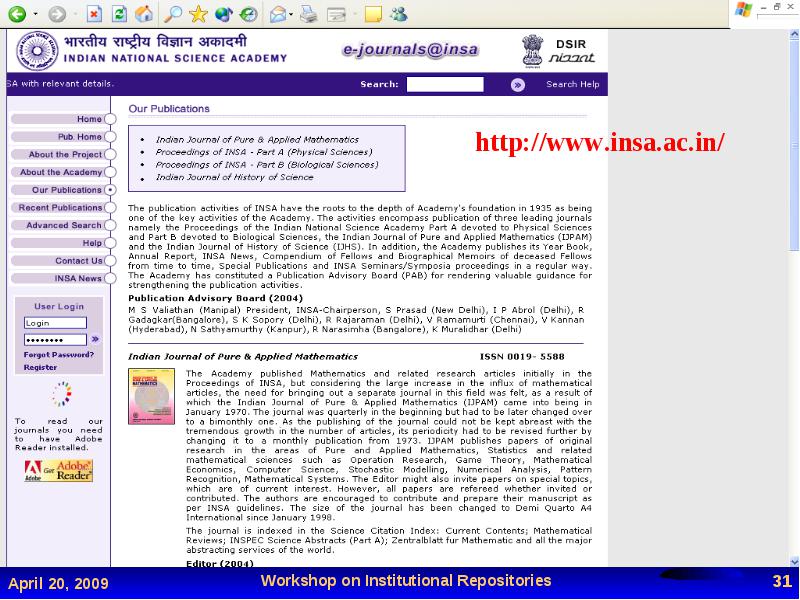The height and width of the screenshot is (600, 800).
Task: Open Advanced Search in the sidebar
Action: [64, 225]
